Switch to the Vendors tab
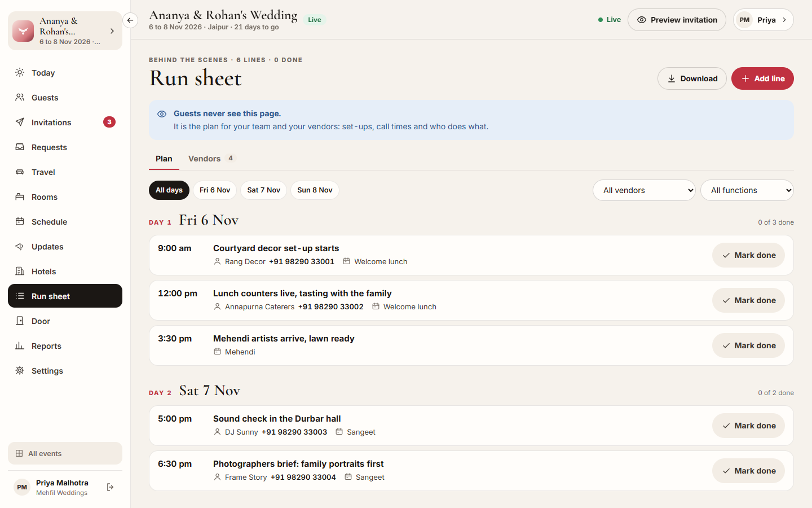This screenshot has height=508, width=812. 211,159
